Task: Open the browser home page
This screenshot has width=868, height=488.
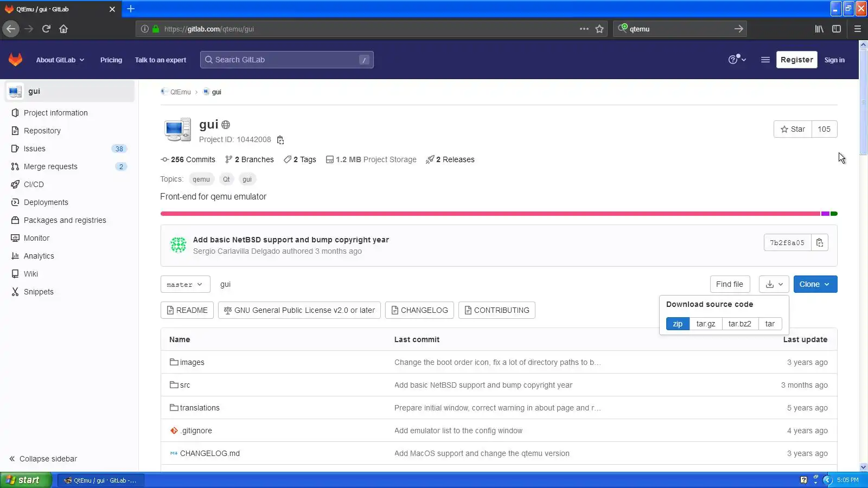Action: tap(63, 29)
